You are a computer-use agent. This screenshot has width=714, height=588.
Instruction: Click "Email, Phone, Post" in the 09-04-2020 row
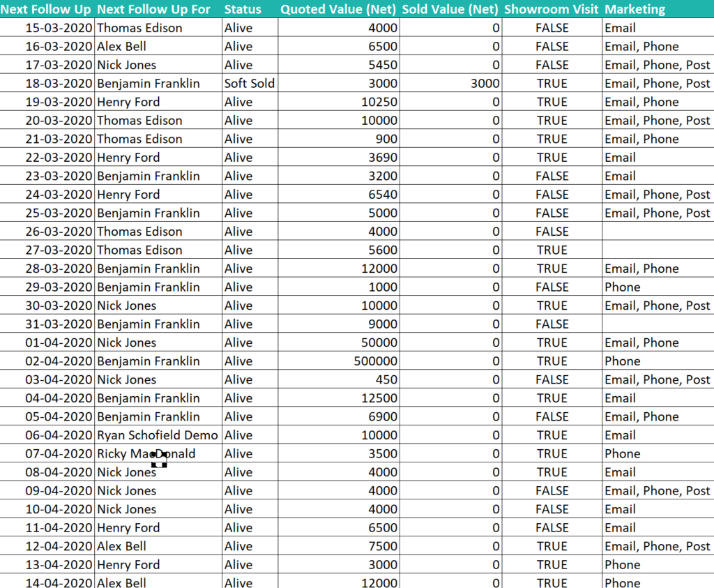[x=657, y=490]
